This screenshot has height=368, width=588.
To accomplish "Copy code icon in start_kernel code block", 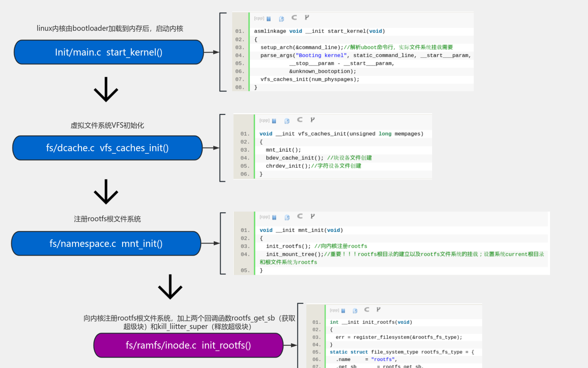I will click(x=281, y=19).
